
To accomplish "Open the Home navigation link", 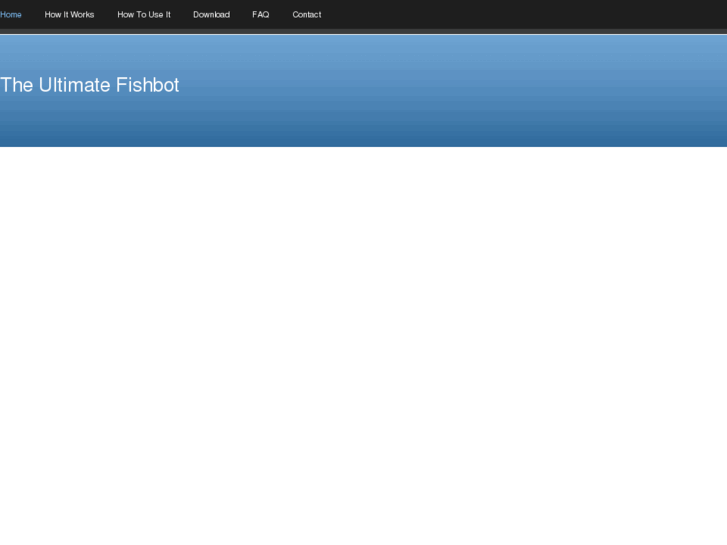I will (x=11, y=15).
